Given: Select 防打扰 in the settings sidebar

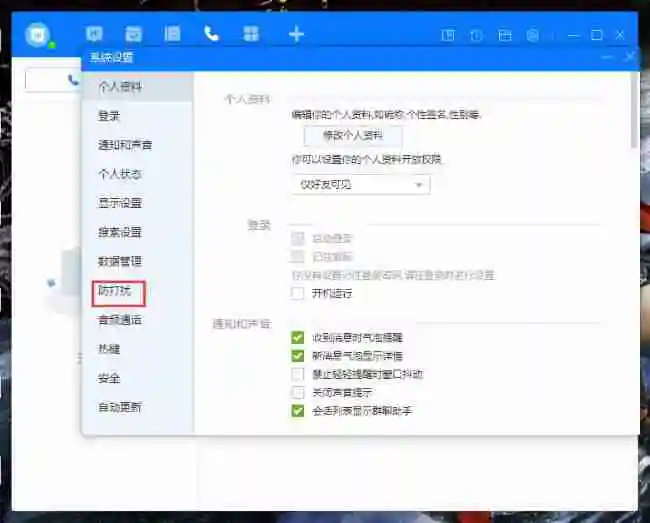Looking at the screenshot, I should point(138,291).
